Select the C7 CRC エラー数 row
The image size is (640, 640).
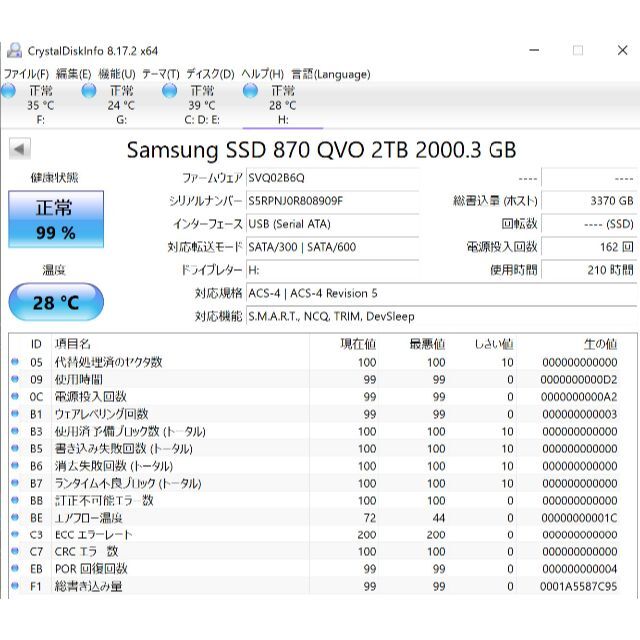314,551
